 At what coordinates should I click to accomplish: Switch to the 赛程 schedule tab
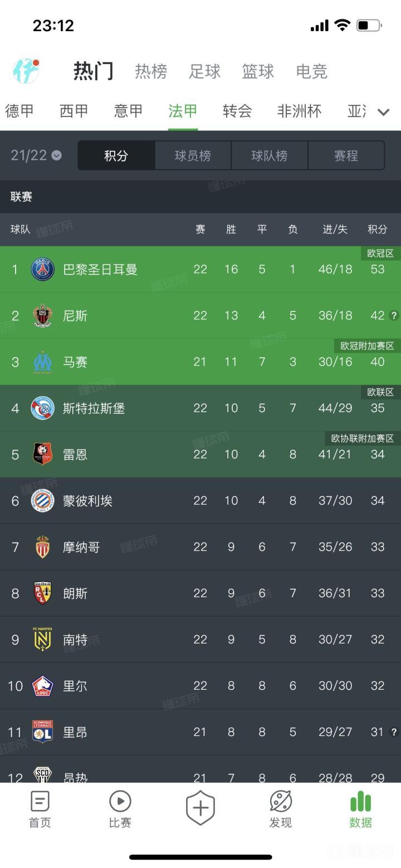pyautogui.click(x=346, y=155)
